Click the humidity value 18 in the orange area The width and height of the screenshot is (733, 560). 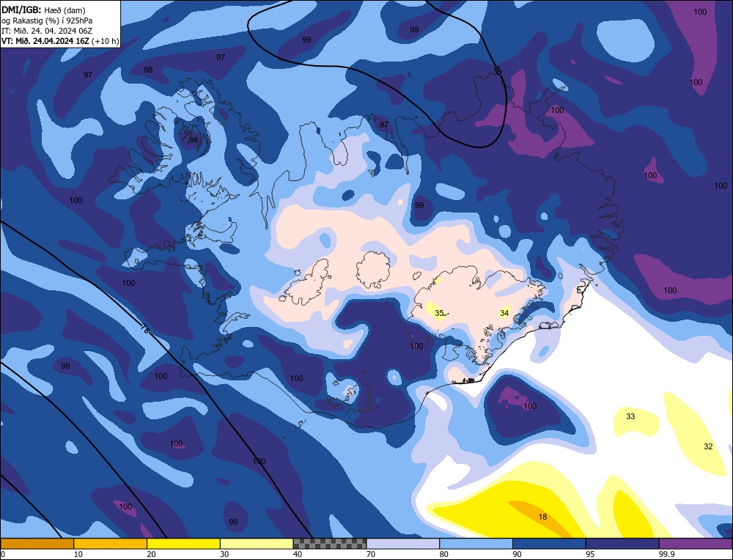(542, 517)
